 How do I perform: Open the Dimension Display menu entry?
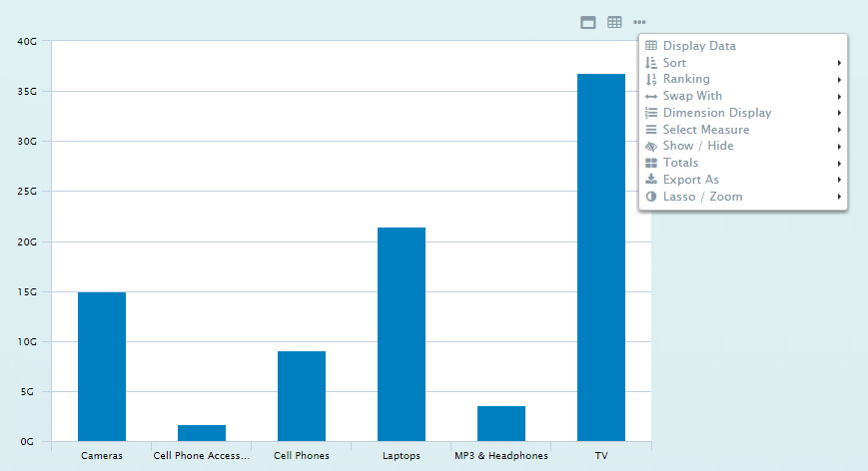click(x=716, y=113)
